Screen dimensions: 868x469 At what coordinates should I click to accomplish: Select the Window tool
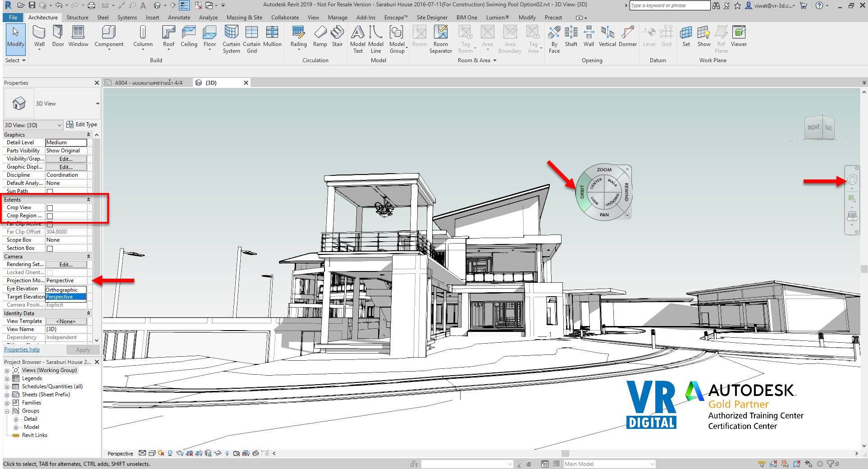[x=78, y=37]
